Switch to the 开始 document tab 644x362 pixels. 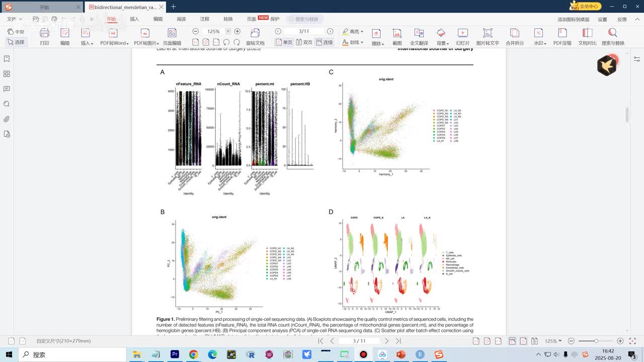click(x=44, y=7)
